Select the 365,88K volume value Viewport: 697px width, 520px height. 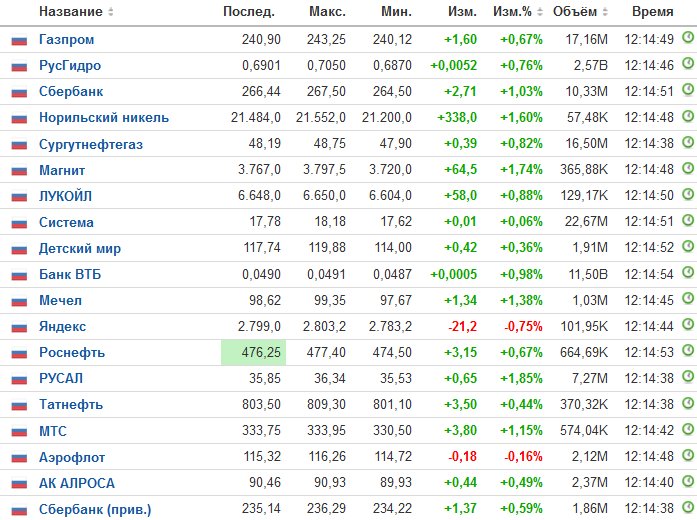584,169
